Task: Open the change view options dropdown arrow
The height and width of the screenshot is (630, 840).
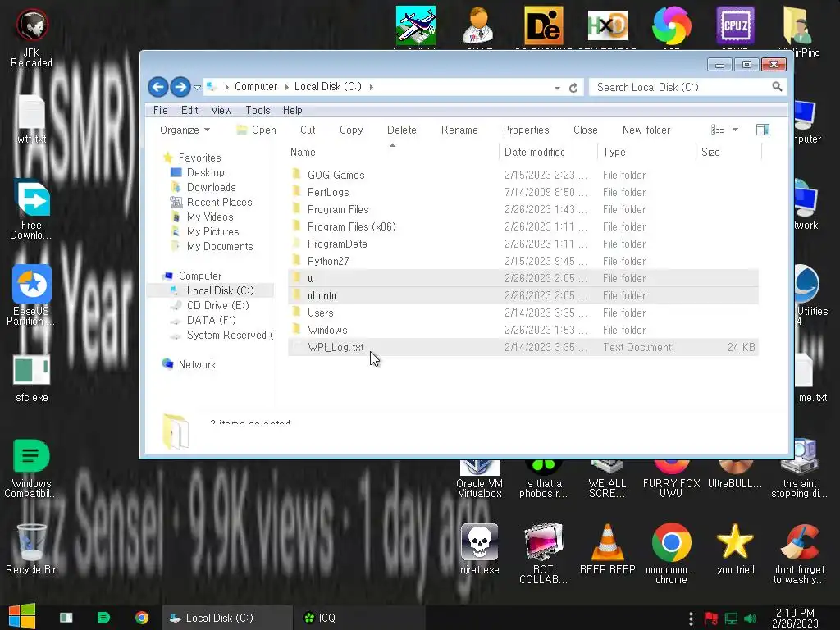Action: coord(735,130)
